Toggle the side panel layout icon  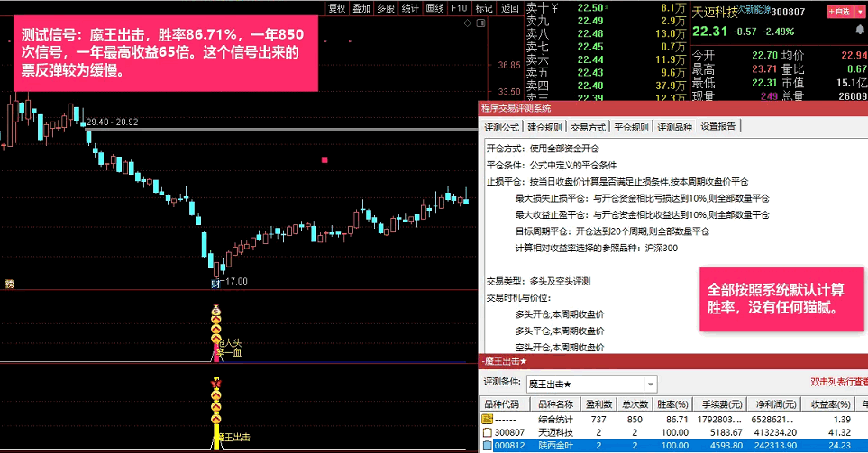click(x=481, y=23)
